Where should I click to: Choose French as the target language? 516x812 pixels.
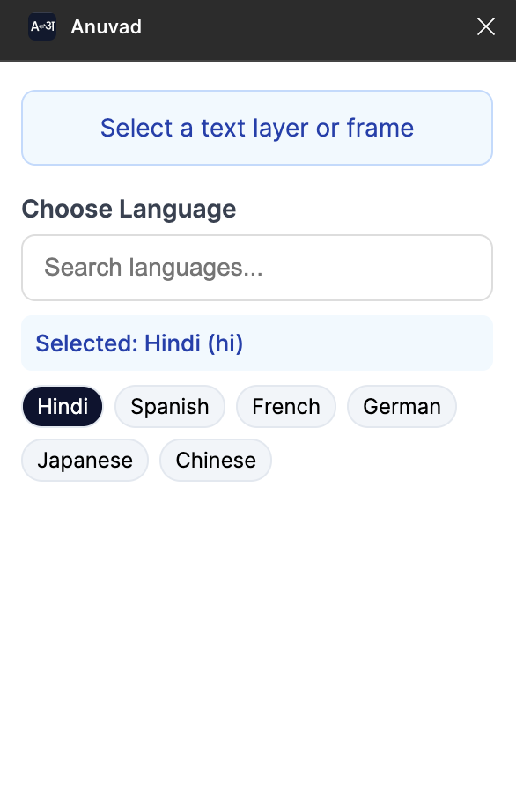point(285,406)
